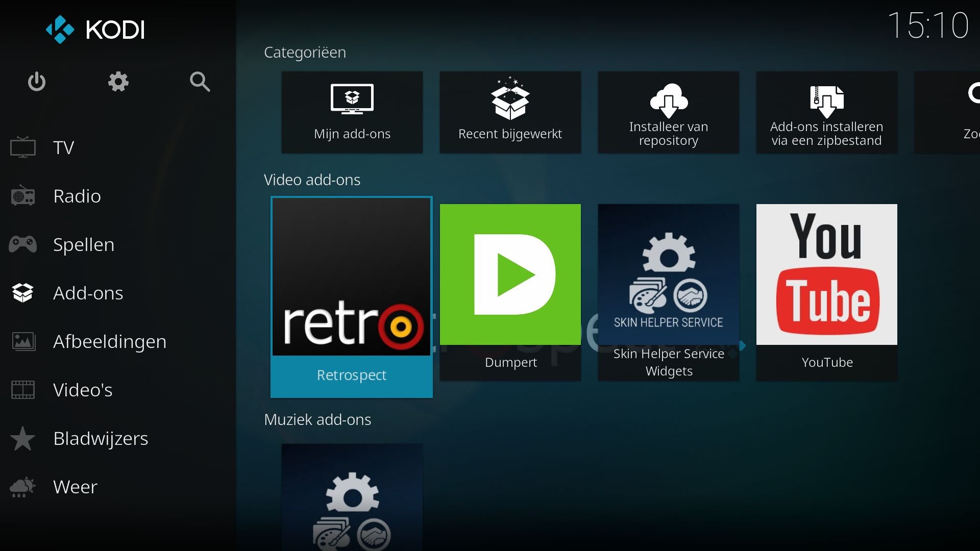This screenshot has width=980, height=551.
Task: Open the Weer weather section
Action: click(x=75, y=487)
